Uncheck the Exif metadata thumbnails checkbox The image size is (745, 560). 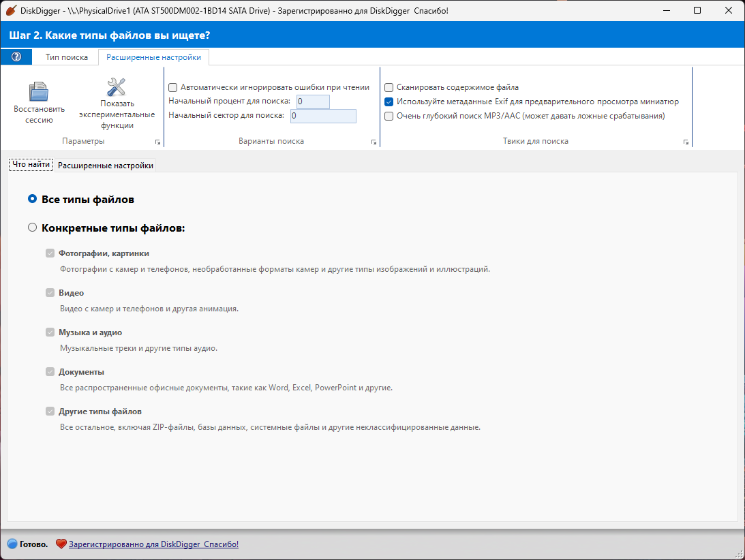point(389,102)
